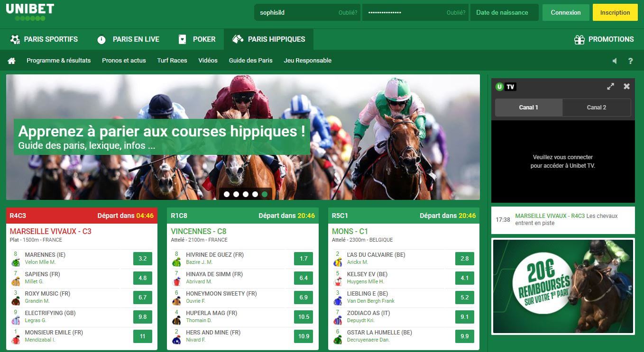Click the jockey silks icon for Monsieur Emile (FR)
This screenshot has width=644, height=352.
[x=16, y=340]
